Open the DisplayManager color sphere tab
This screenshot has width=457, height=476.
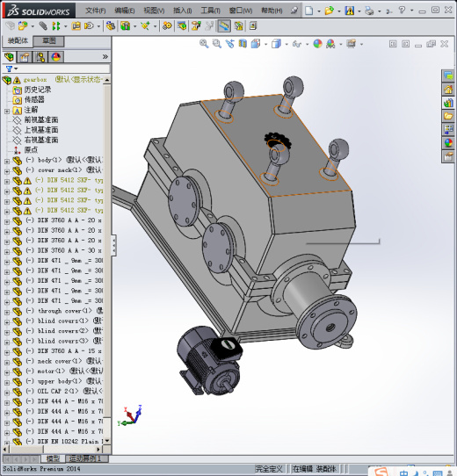click(56, 57)
